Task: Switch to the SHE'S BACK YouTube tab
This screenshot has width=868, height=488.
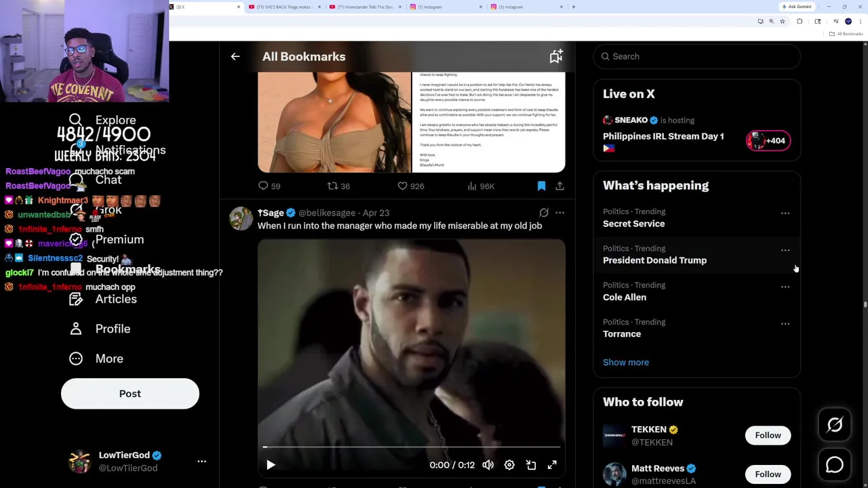Action: 283,7
